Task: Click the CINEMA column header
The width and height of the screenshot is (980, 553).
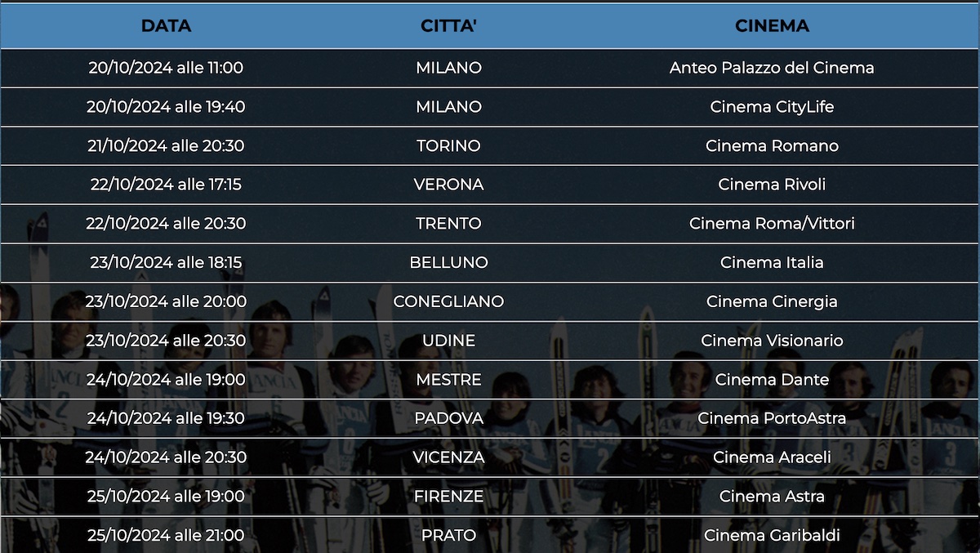Action: [772, 25]
